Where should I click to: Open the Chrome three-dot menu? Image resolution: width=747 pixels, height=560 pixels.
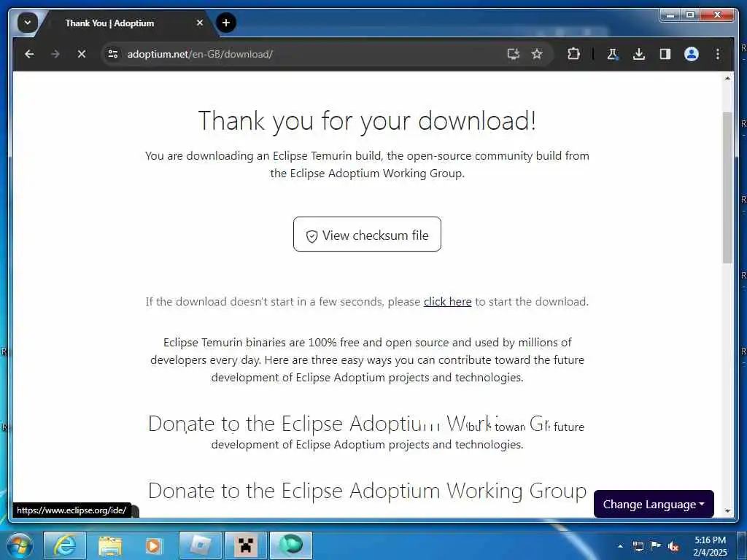(x=718, y=54)
